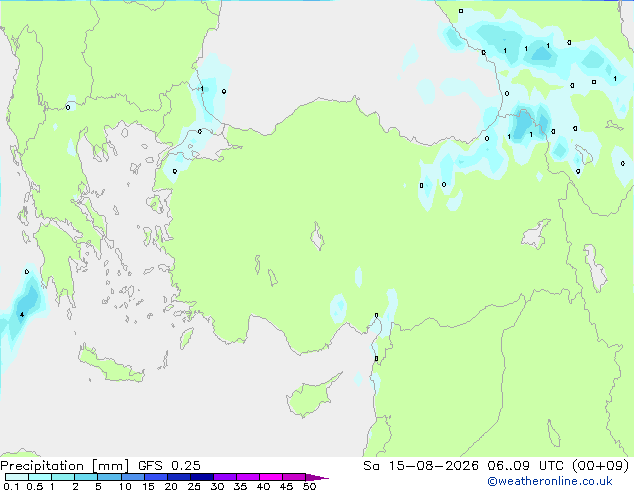Choose the 25–30 mm dark navy swatch
This screenshot has height=490, width=634.
pyautogui.click(x=202, y=477)
